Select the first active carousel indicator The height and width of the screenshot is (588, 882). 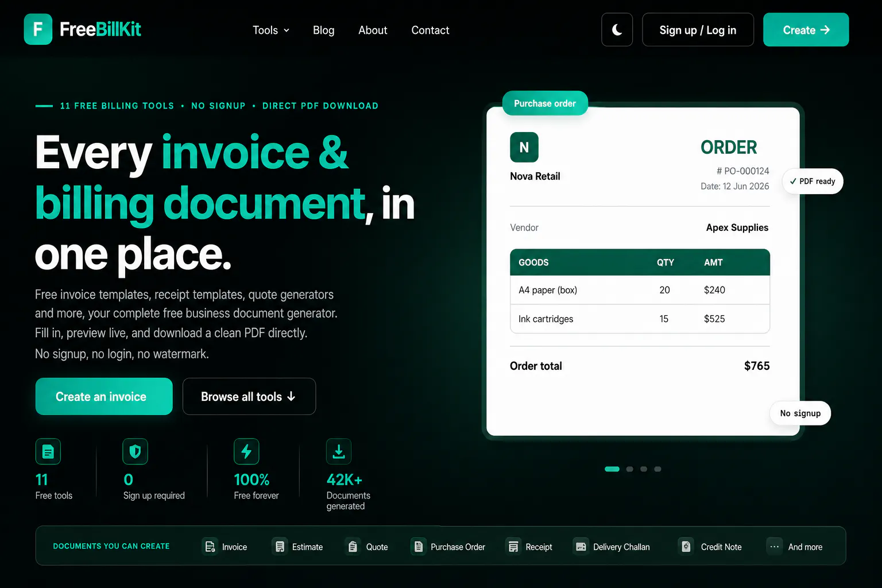pos(612,469)
